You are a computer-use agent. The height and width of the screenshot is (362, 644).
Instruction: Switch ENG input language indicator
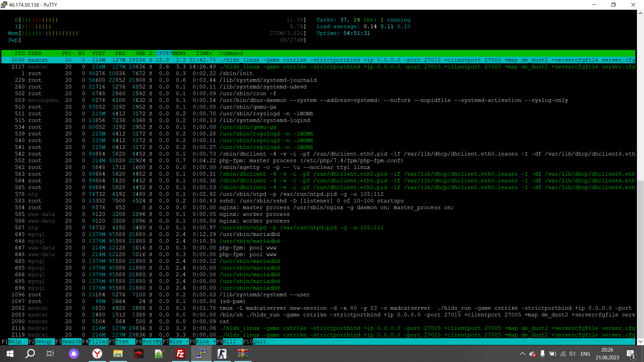click(x=586, y=354)
